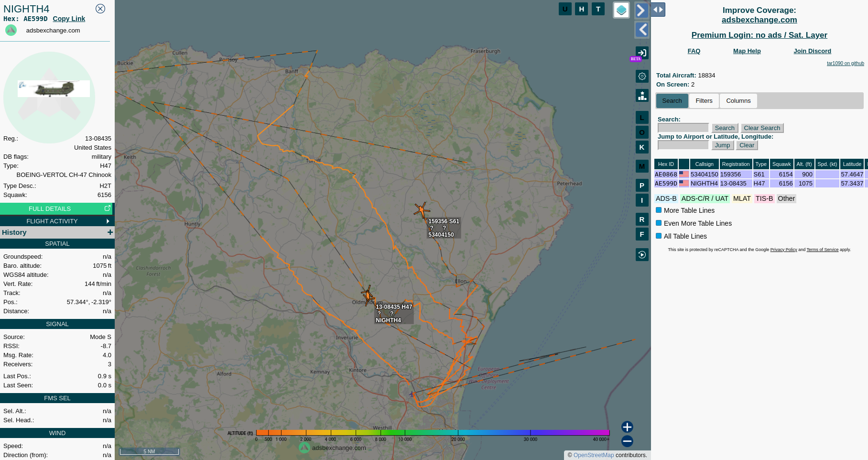Enable More Table Lines checkbox

tap(659, 210)
